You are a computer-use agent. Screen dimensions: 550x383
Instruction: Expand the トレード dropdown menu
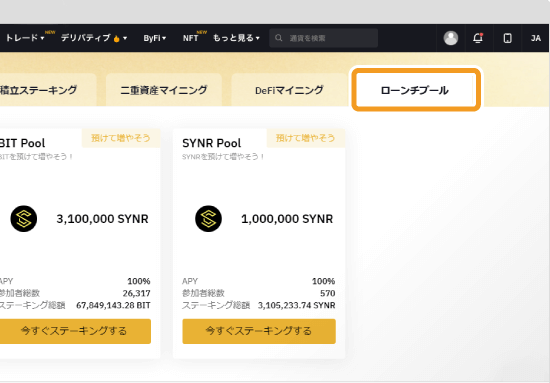pyautogui.click(x=25, y=38)
